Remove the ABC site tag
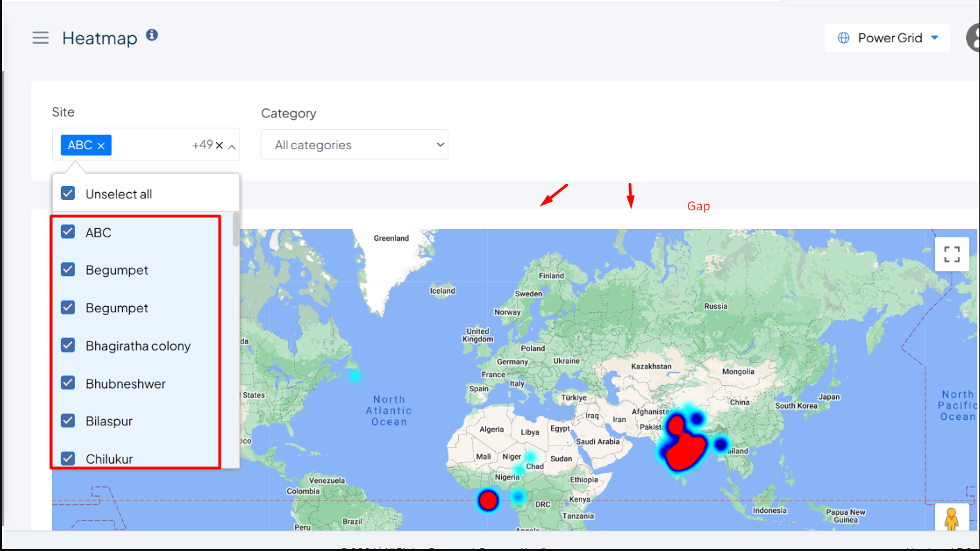 (x=101, y=146)
